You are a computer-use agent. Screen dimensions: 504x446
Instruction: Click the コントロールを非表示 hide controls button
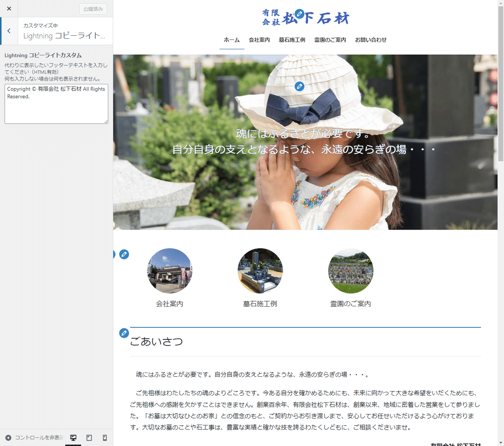click(34, 438)
